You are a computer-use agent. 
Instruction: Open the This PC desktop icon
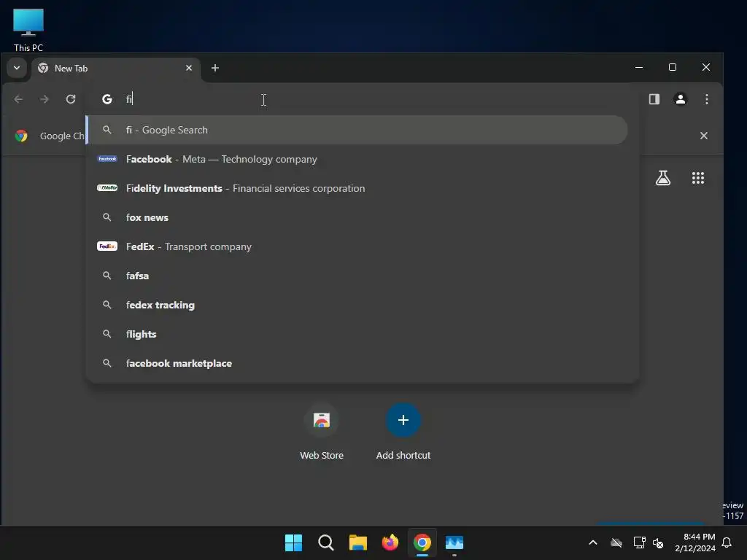pos(28,29)
